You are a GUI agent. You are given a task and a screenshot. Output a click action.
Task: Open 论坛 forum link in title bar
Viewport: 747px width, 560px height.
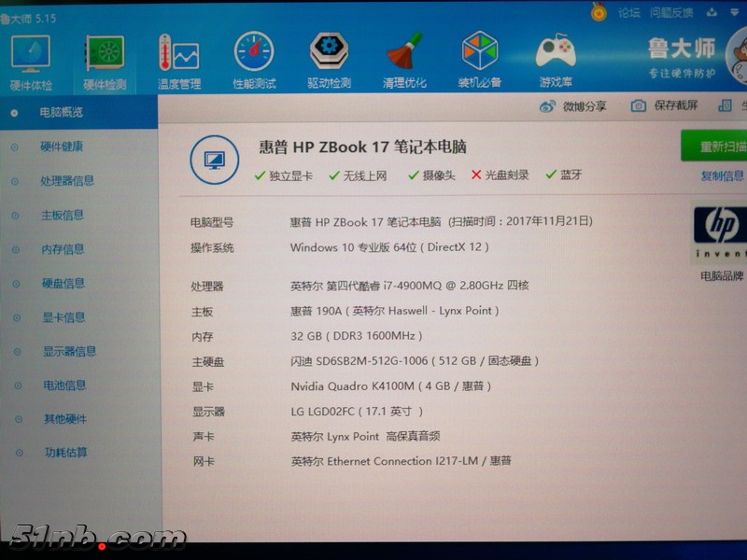pos(629,12)
